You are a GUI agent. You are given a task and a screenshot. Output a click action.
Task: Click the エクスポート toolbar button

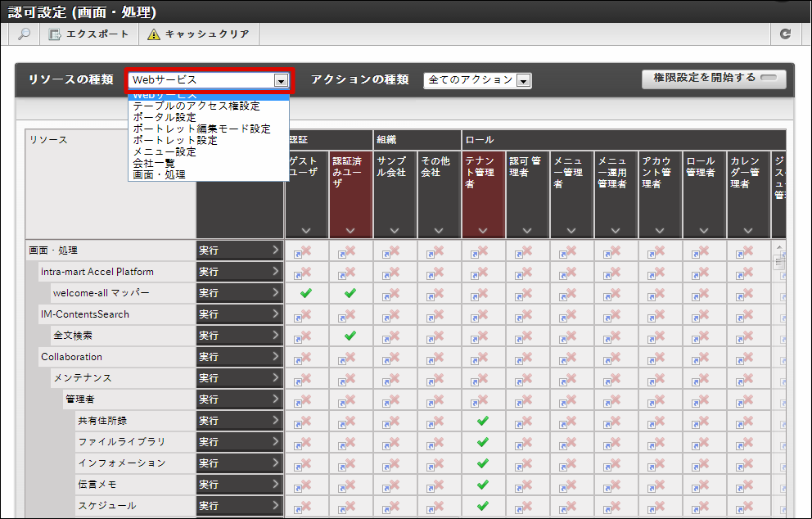coord(88,34)
